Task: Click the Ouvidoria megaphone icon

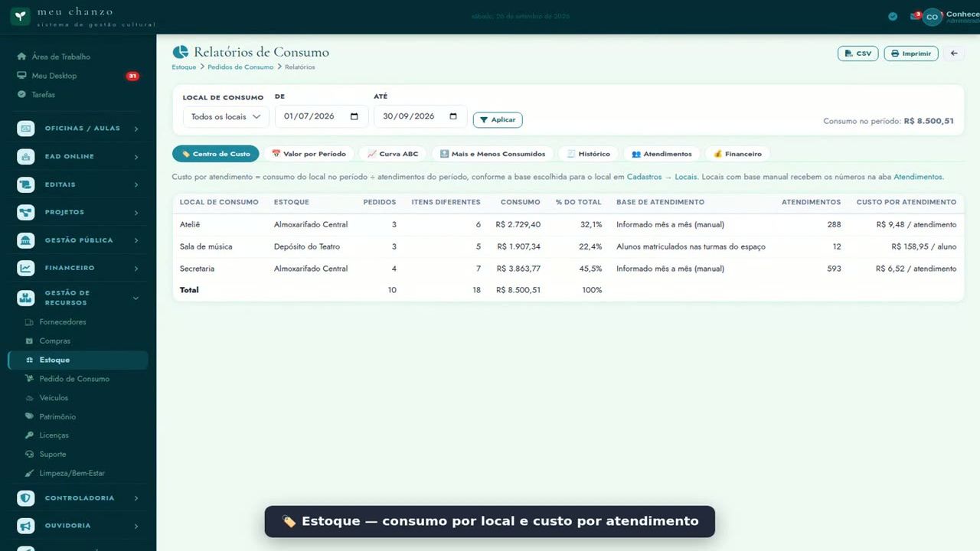Action: 26,526
